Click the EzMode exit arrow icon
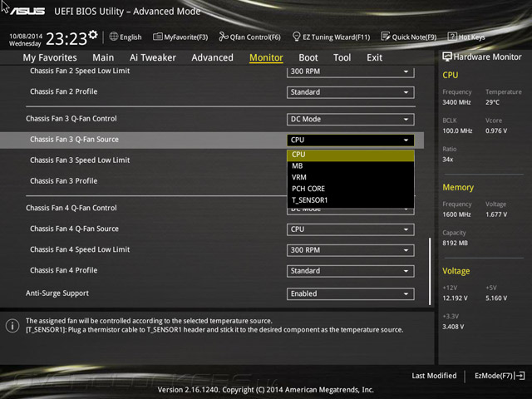This screenshot has width=532, height=399. point(520,376)
